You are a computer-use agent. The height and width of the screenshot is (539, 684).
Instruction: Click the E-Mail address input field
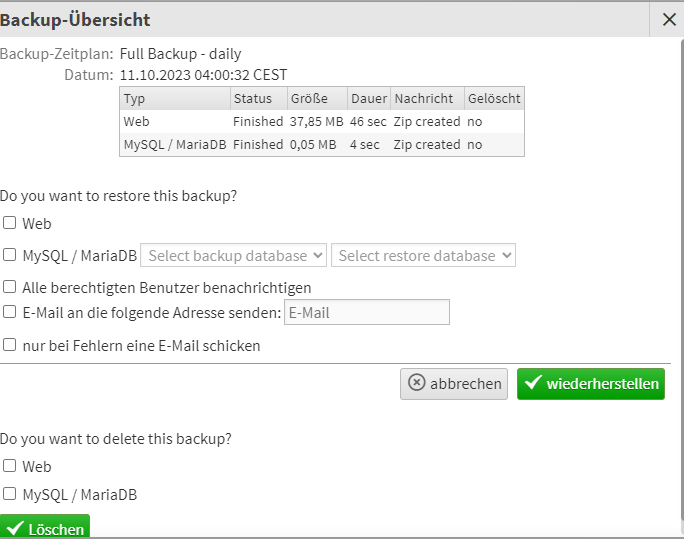(367, 312)
